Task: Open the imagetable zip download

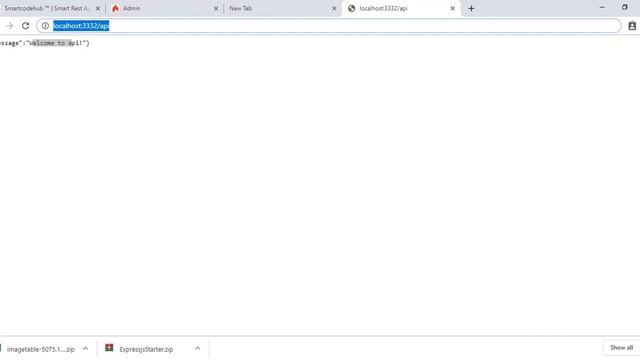Action: tap(40, 349)
